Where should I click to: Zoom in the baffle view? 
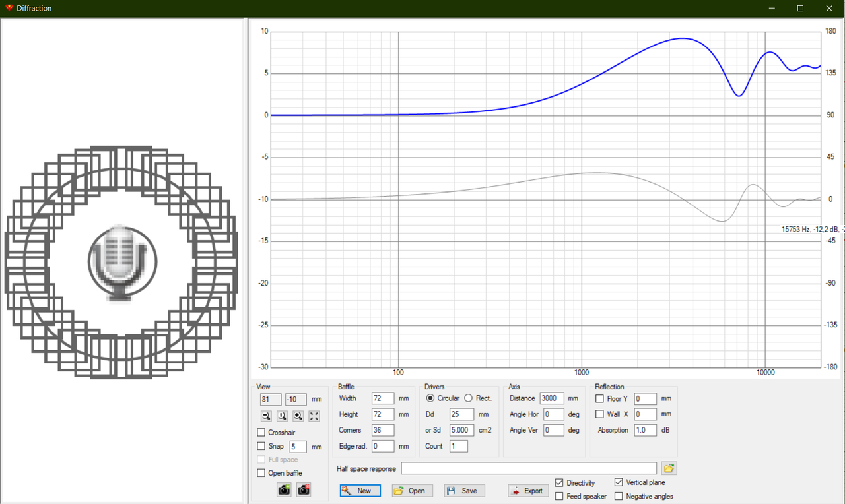click(298, 416)
